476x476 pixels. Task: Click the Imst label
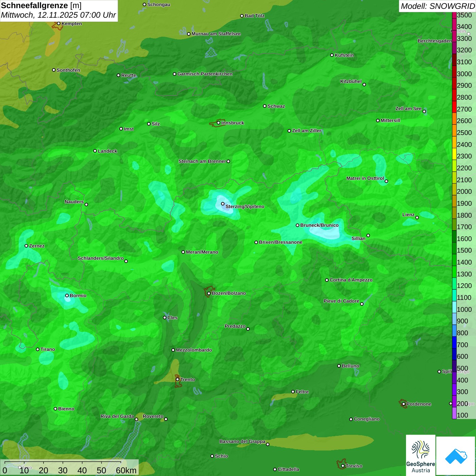click(129, 129)
